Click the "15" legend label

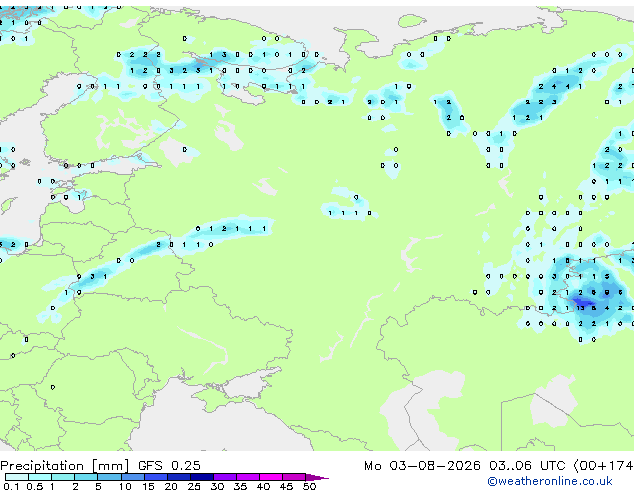(x=148, y=486)
